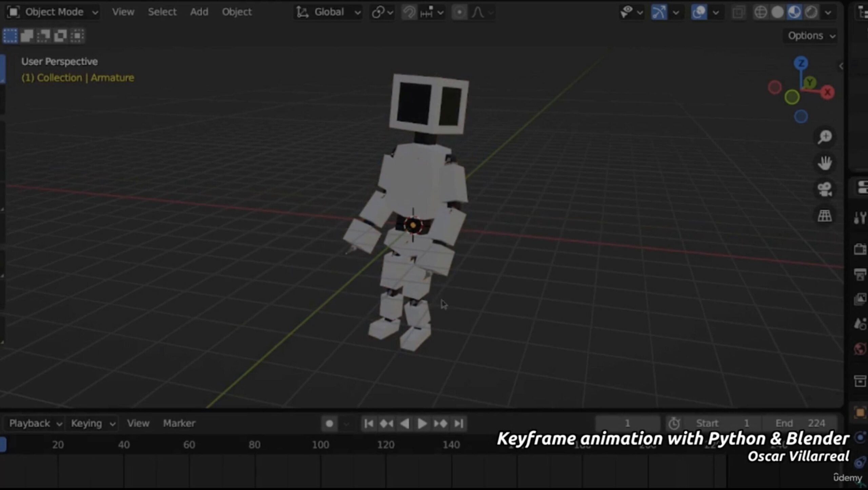868x490 pixels.
Task: Click the jump to first frame button
Action: (369, 423)
